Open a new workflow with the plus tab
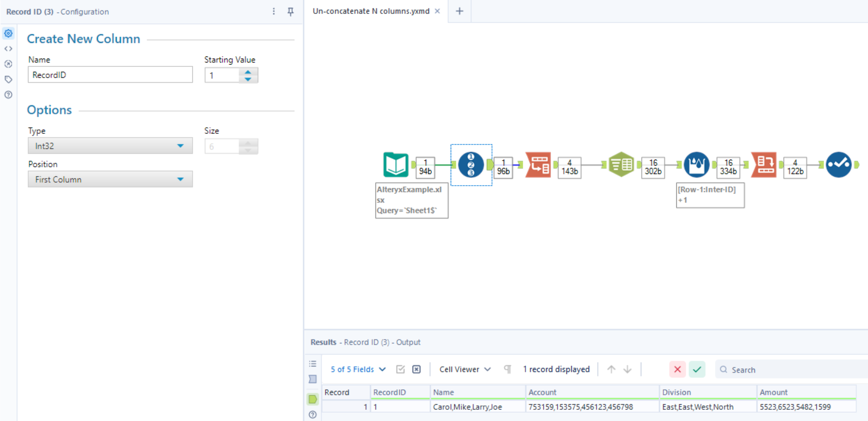This screenshot has width=868, height=421. click(x=459, y=11)
